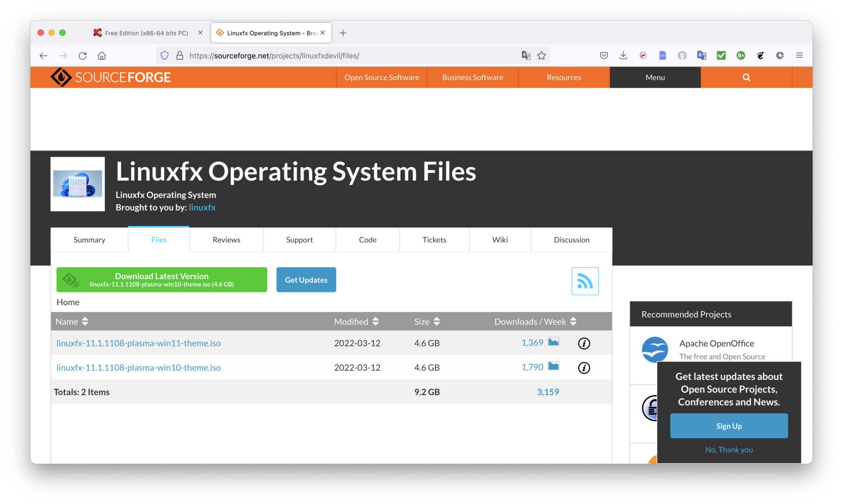The height and width of the screenshot is (504, 843).
Task: Open the dark Menu item
Action: (x=655, y=77)
